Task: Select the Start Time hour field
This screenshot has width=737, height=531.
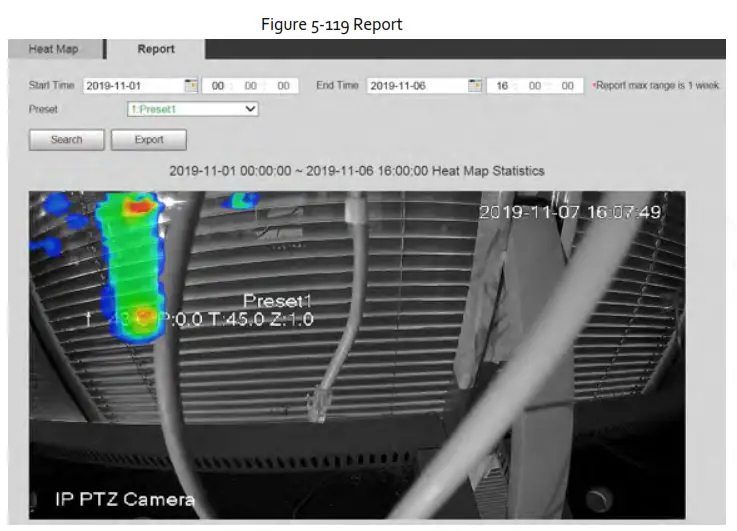Action: click(218, 86)
